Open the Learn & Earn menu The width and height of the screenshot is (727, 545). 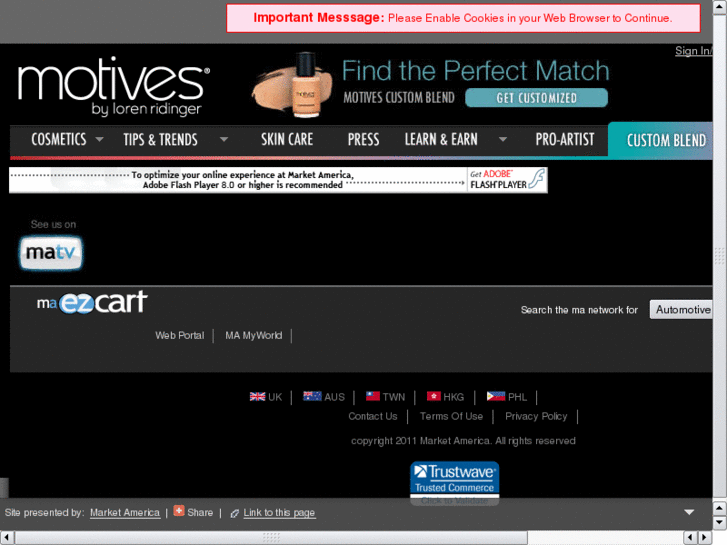coord(441,139)
